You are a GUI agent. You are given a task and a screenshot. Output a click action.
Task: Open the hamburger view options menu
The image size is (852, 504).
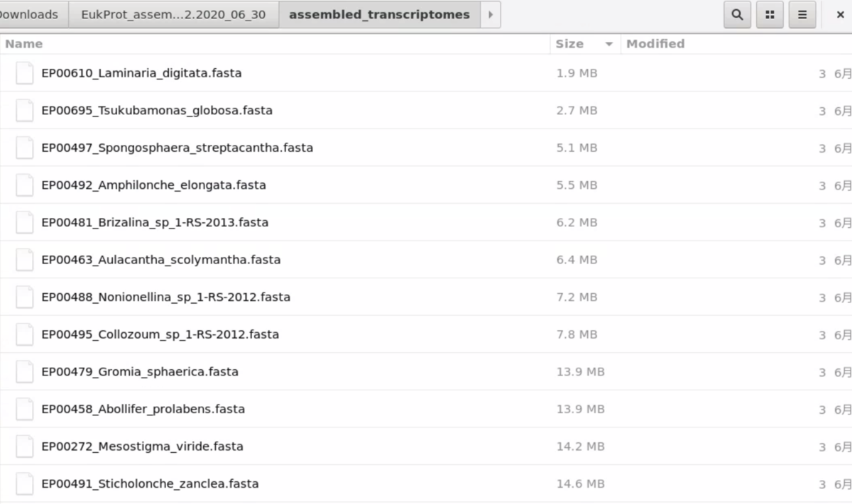click(x=802, y=14)
